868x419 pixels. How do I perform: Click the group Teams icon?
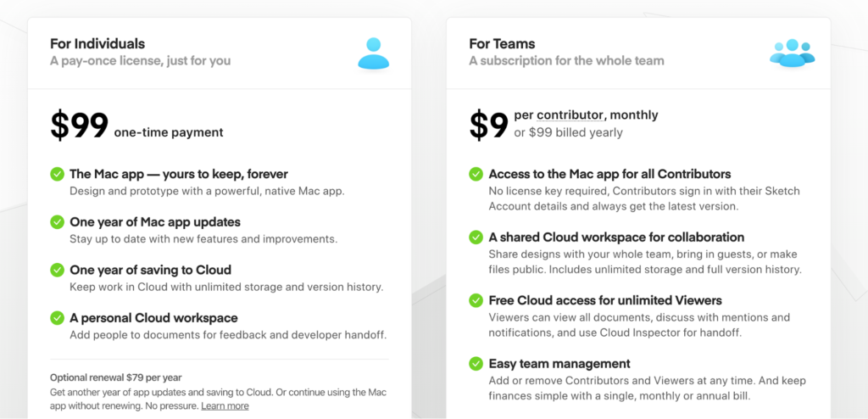792,53
